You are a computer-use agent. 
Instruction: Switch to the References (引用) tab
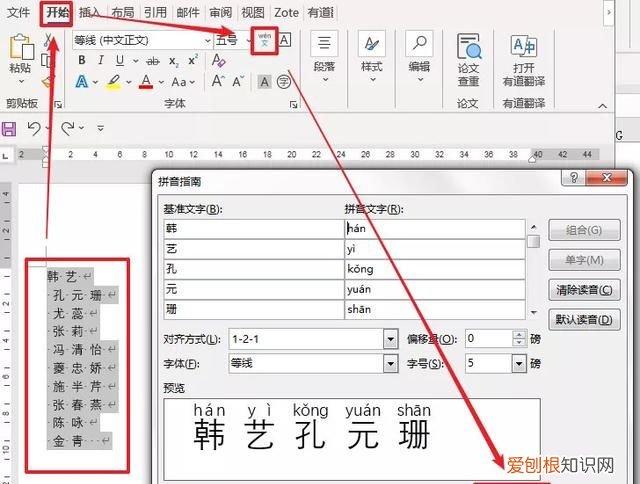coord(155,12)
